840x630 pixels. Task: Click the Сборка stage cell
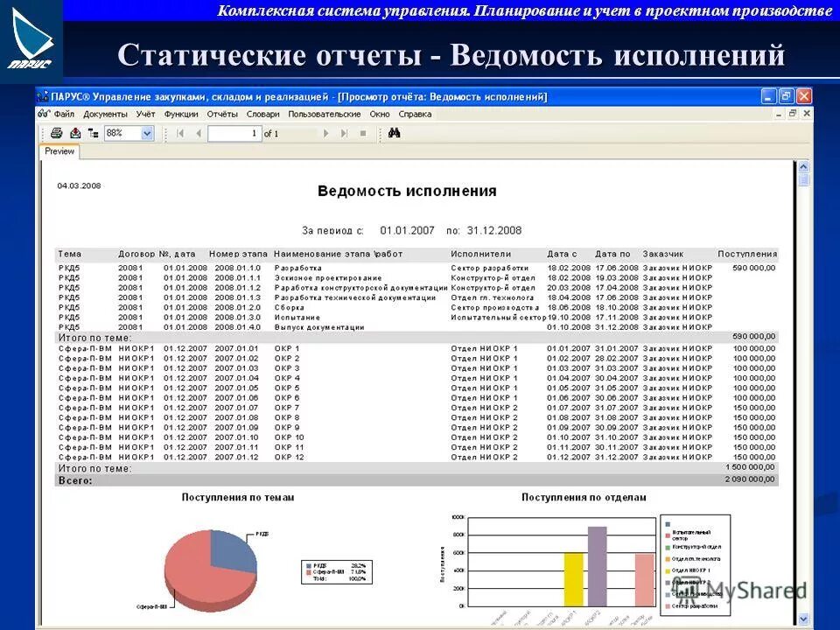290,307
